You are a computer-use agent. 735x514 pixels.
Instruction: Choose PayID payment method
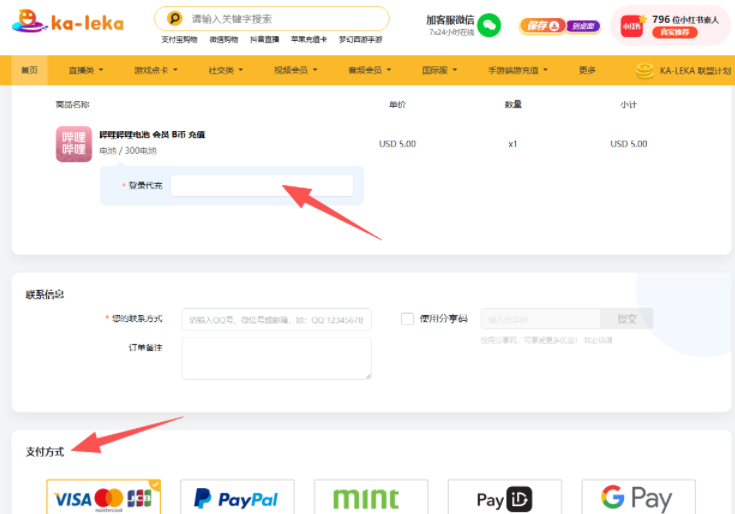505,497
